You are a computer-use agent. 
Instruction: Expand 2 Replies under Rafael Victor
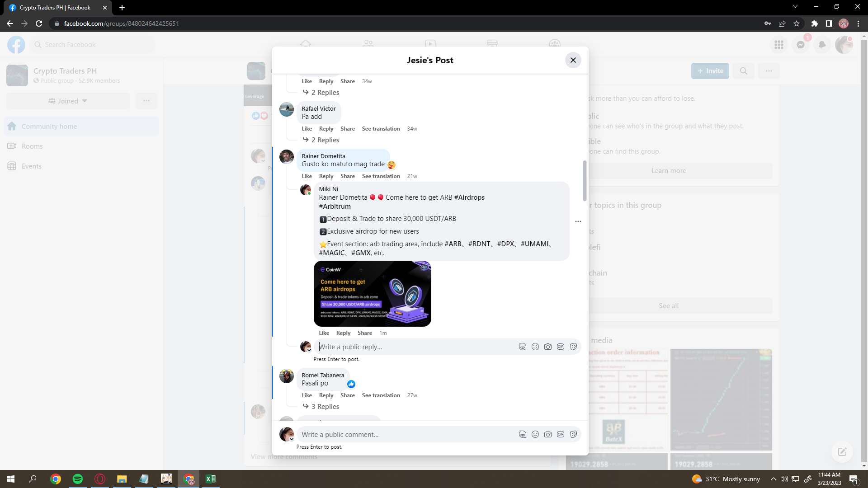point(325,140)
